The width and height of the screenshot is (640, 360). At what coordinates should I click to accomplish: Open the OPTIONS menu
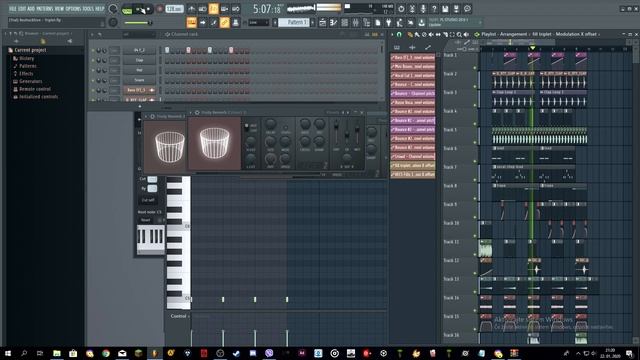point(73,9)
